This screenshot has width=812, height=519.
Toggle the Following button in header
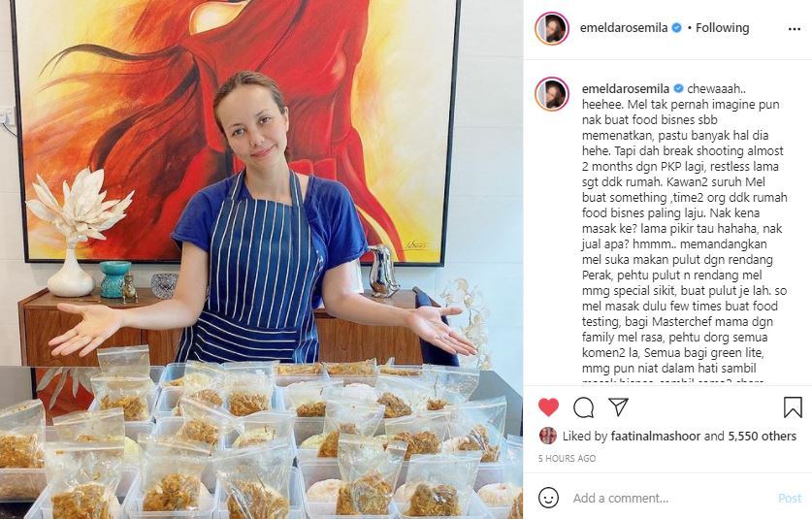(x=722, y=28)
